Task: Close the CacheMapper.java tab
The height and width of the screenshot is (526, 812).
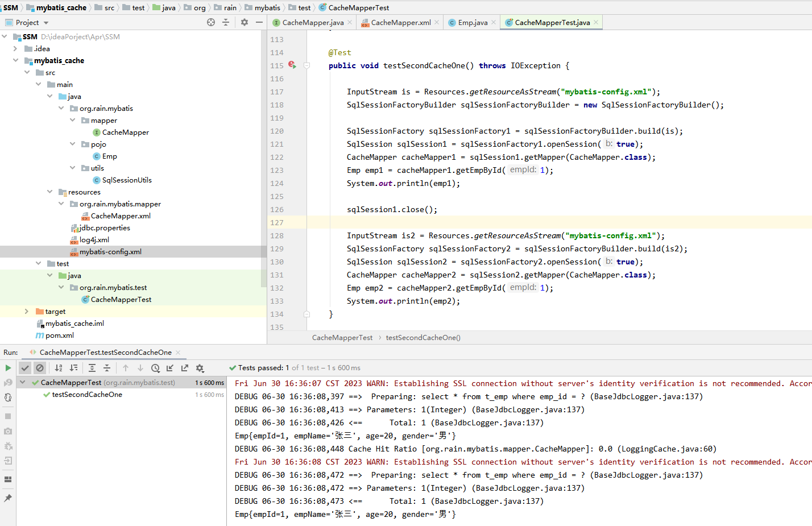Action: point(350,23)
